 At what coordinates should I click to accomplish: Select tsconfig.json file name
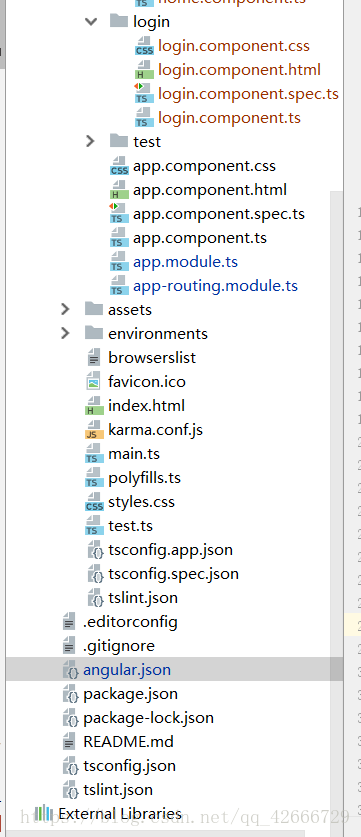(129, 766)
